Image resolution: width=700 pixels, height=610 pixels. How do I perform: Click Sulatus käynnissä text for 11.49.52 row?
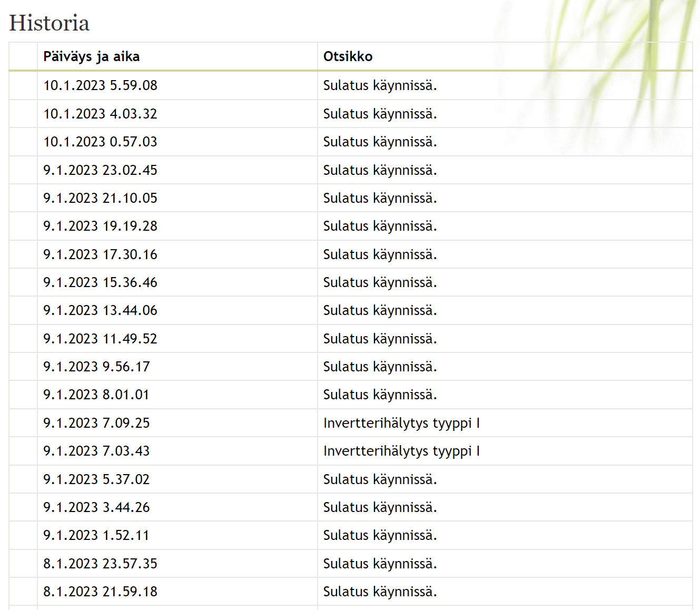(x=380, y=339)
